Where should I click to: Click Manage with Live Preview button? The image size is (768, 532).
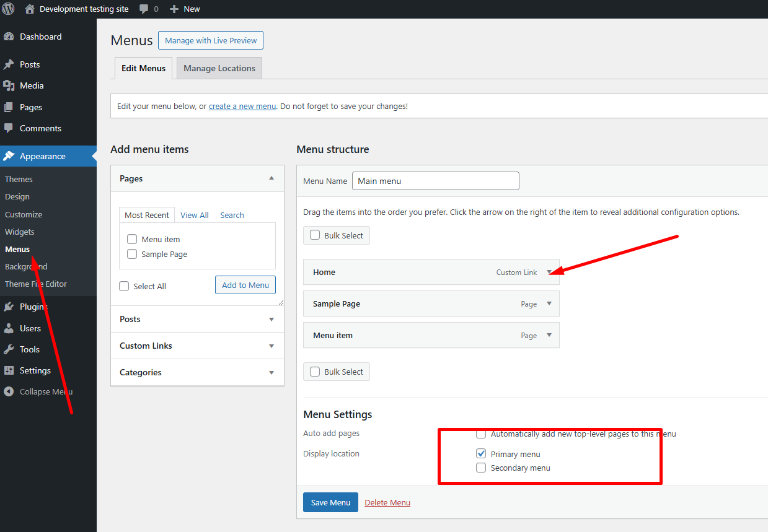(211, 40)
